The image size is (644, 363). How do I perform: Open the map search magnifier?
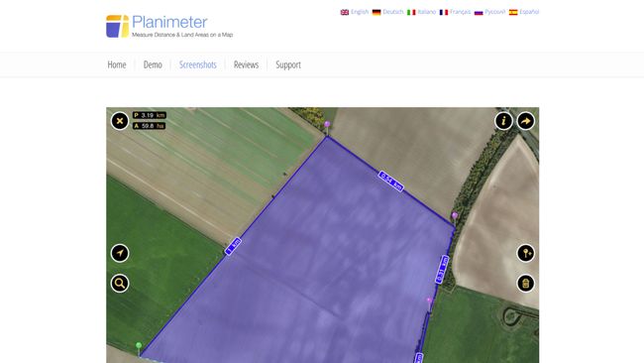[120, 284]
